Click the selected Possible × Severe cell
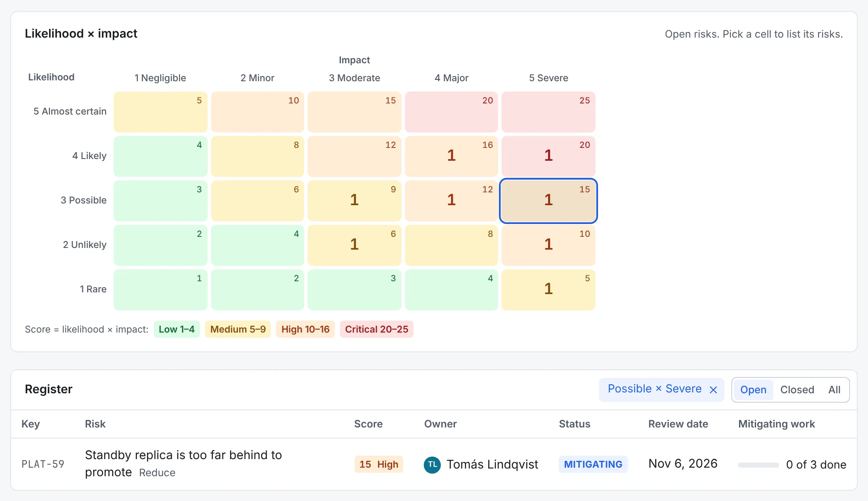 click(548, 200)
